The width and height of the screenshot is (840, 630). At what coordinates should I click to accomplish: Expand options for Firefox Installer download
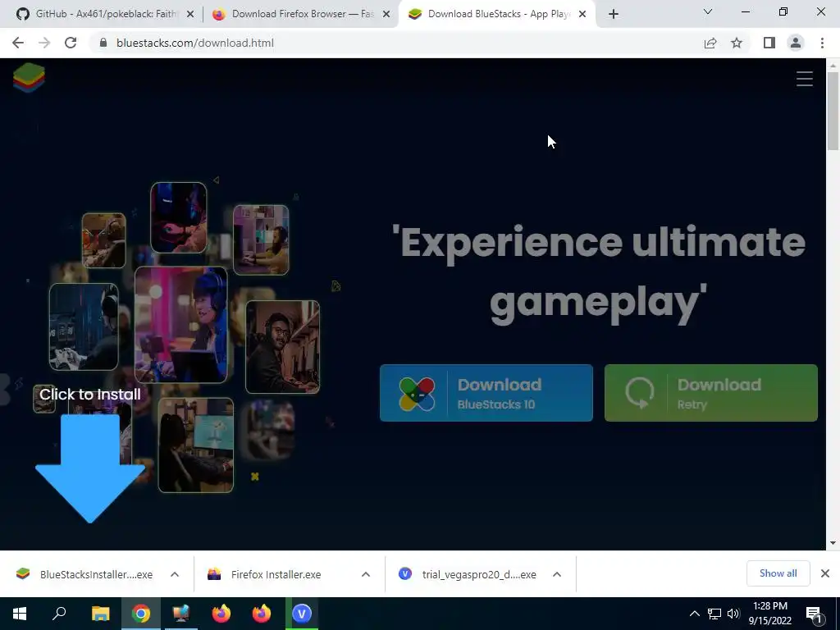[366, 574]
